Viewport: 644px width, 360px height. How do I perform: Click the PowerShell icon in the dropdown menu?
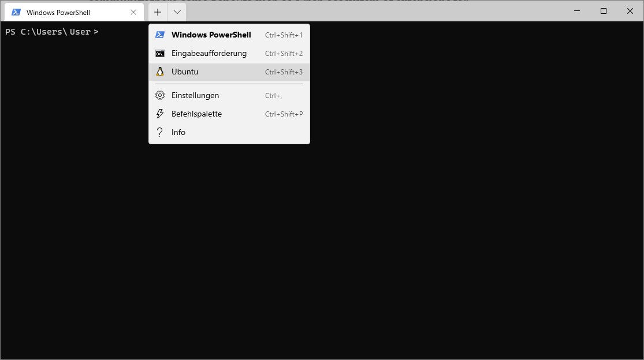click(x=160, y=35)
